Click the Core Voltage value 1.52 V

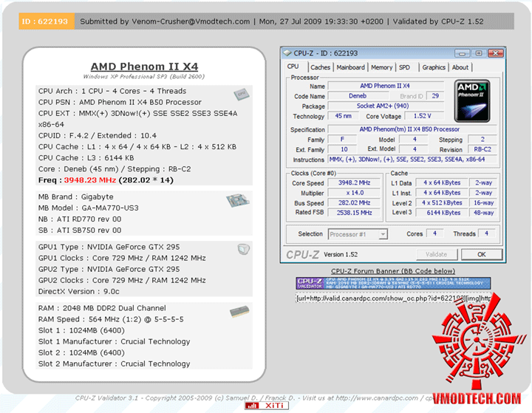click(423, 116)
